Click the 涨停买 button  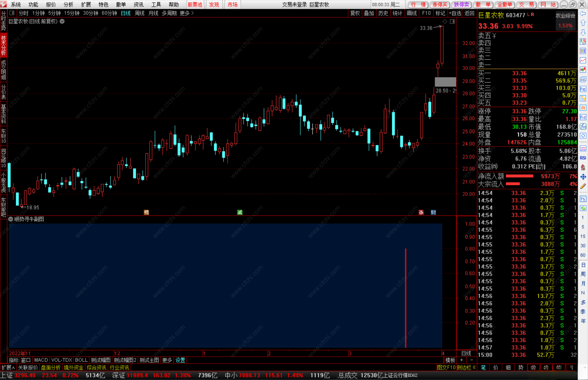pyautogui.click(x=440, y=5)
